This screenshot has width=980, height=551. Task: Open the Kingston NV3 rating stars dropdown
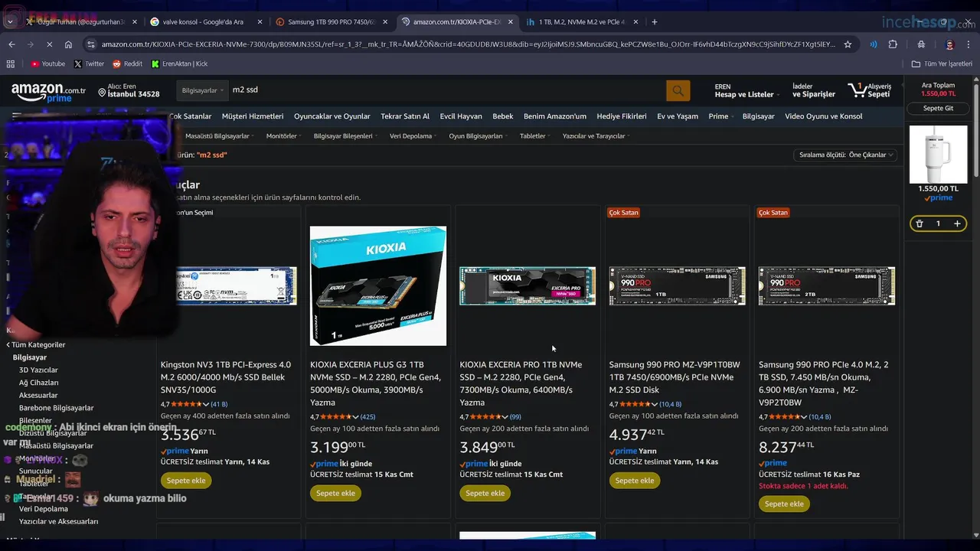[189, 404]
